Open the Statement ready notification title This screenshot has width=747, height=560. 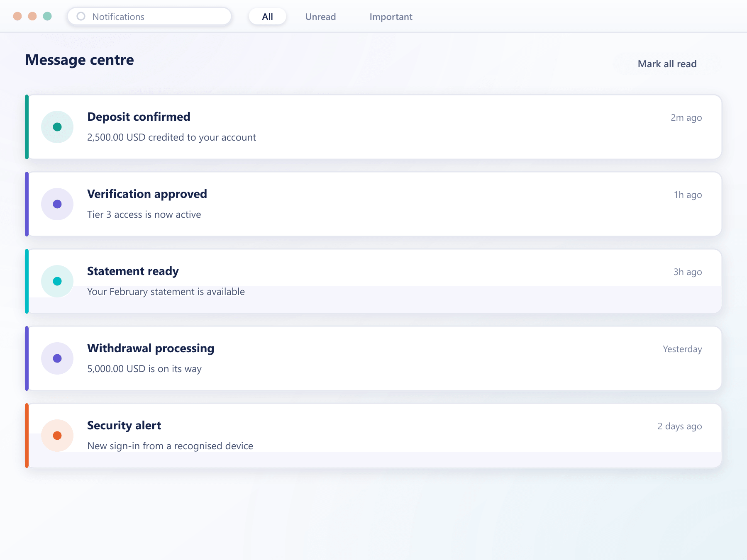click(133, 271)
